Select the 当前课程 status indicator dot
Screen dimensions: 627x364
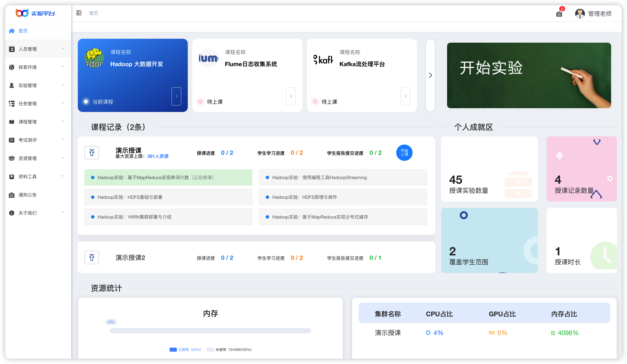click(86, 101)
